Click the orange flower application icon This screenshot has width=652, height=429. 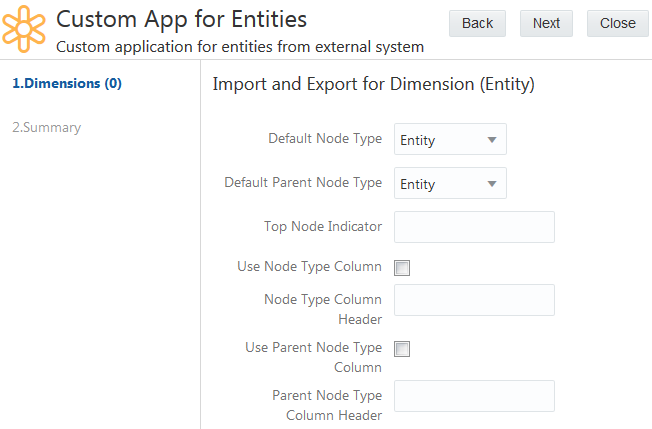coord(25,29)
